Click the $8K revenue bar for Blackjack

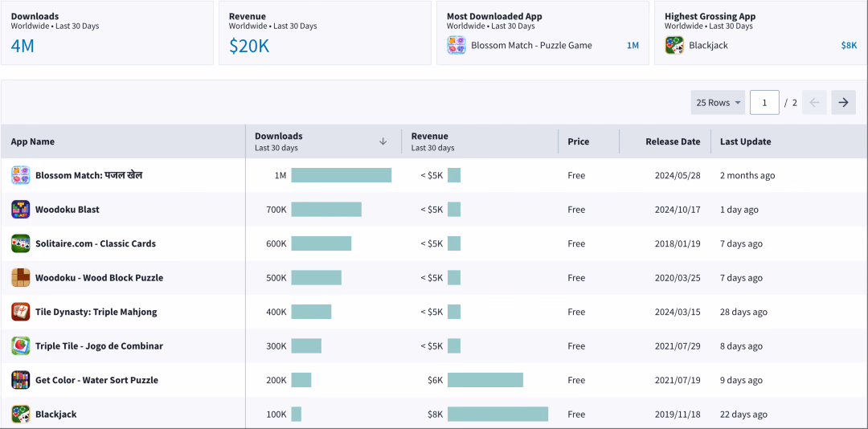coord(497,414)
